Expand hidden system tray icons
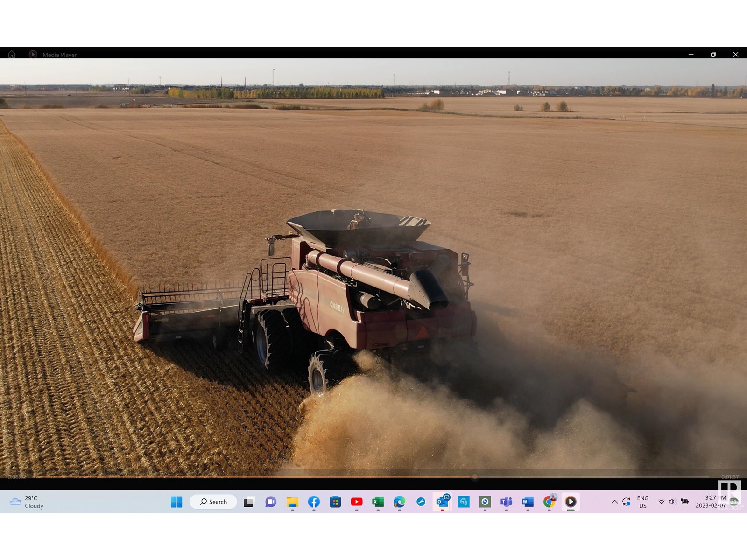 614,502
